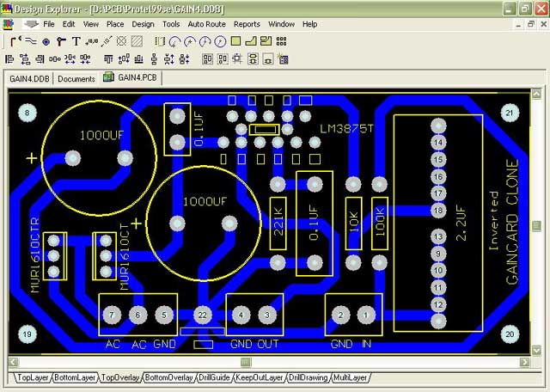550x392 pixels.
Task: Click Move Components To Grid icon
Action: point(237,58)
